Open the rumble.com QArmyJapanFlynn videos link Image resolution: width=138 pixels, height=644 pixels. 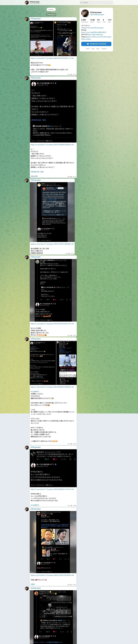[96, 38]
